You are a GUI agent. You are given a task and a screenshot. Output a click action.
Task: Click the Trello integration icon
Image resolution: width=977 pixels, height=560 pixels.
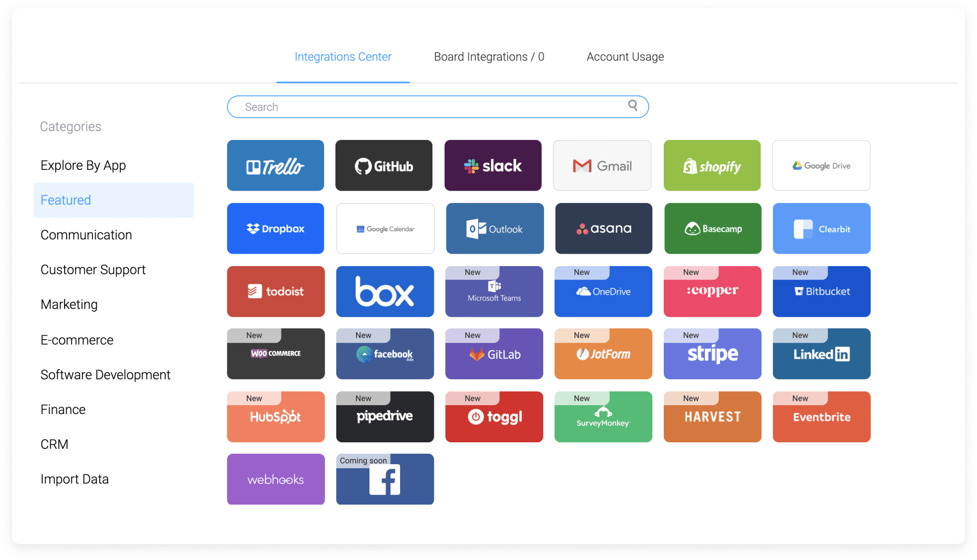276,166
